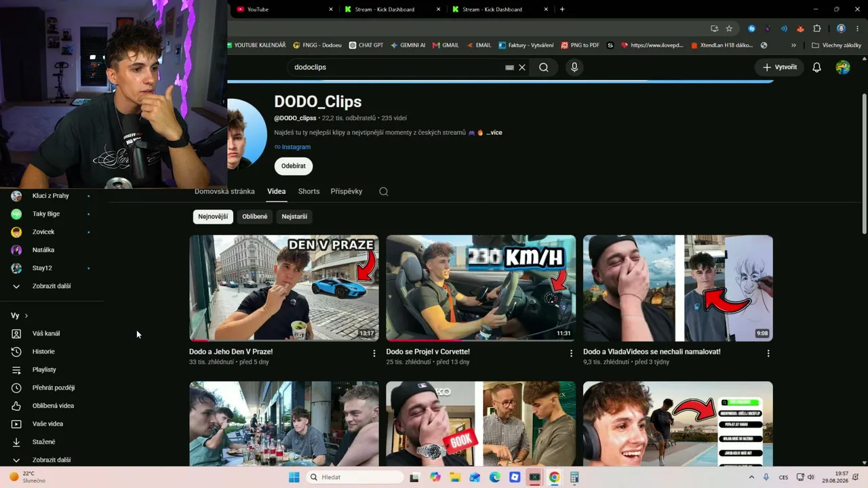Open the Chrome extensions puzzle menu
This screenshot has height=488, width=868.
tap(816, 28)
